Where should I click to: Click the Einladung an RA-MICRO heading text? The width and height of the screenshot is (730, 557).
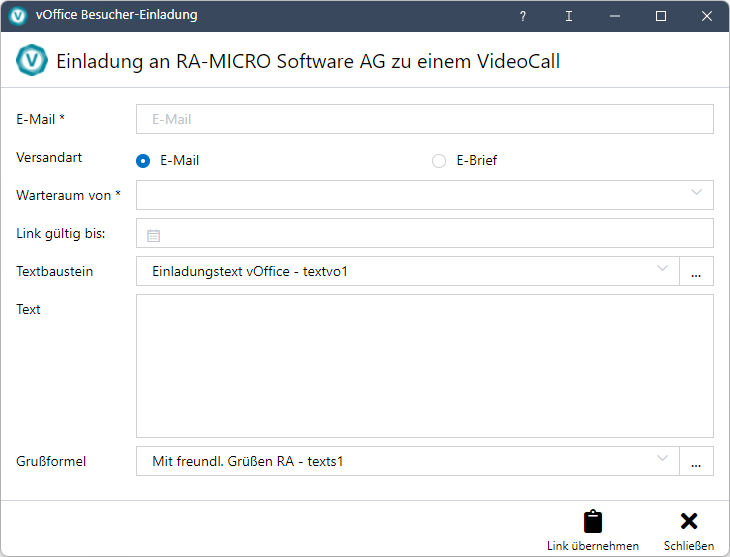308,61
